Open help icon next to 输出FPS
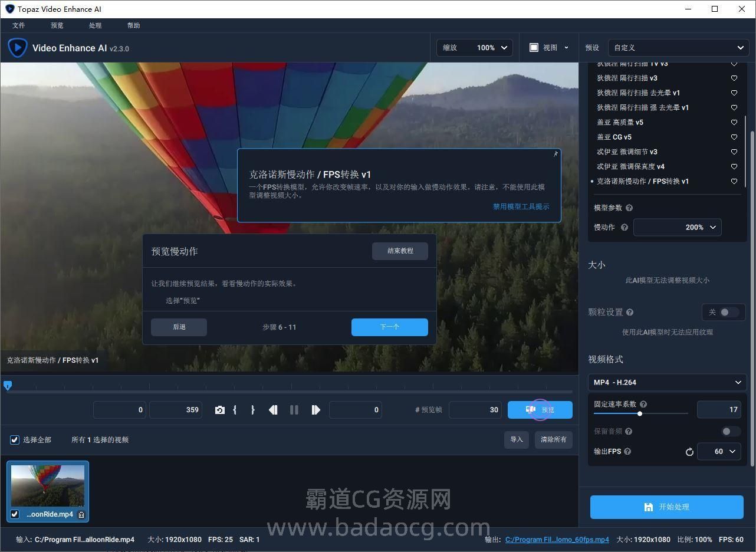 [627, 451]
